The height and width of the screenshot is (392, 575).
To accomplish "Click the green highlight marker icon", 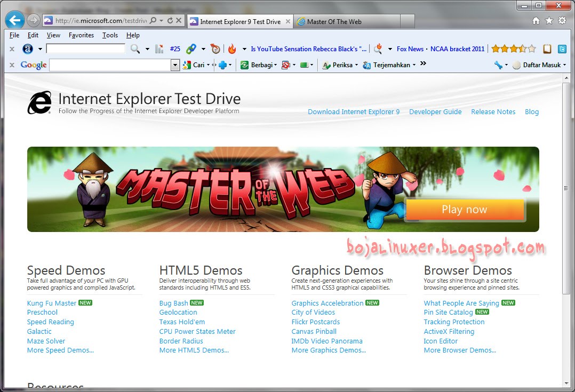I will (x=304, y=65).
